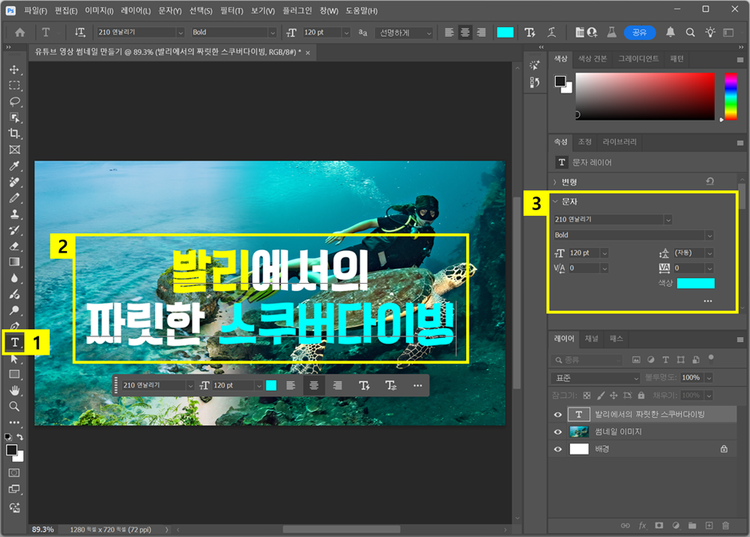Select the Eraser tool
Viewport: 750px width, 537px height.
(x=14, y=246)
